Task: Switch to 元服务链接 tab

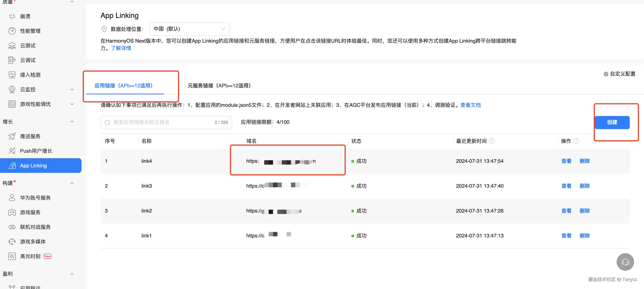Action: (x=219, y=86)
